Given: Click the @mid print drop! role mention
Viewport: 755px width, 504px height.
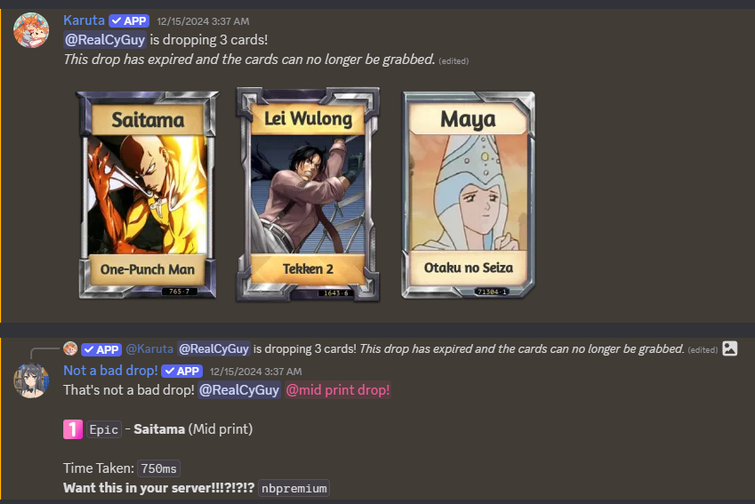Looking at the screenshot, I should [x=338, y=390].
